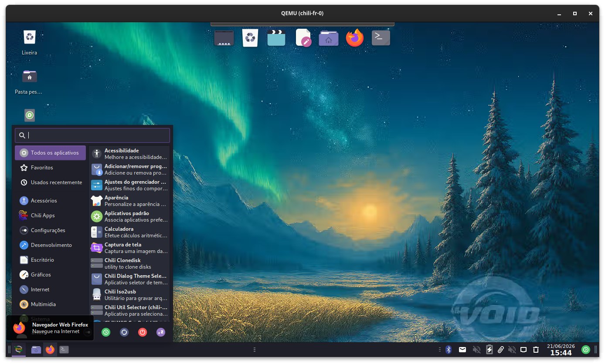Open the Configurações category
Image resolution: width=605 pixels, height=364 pixels.
point(50,230)
